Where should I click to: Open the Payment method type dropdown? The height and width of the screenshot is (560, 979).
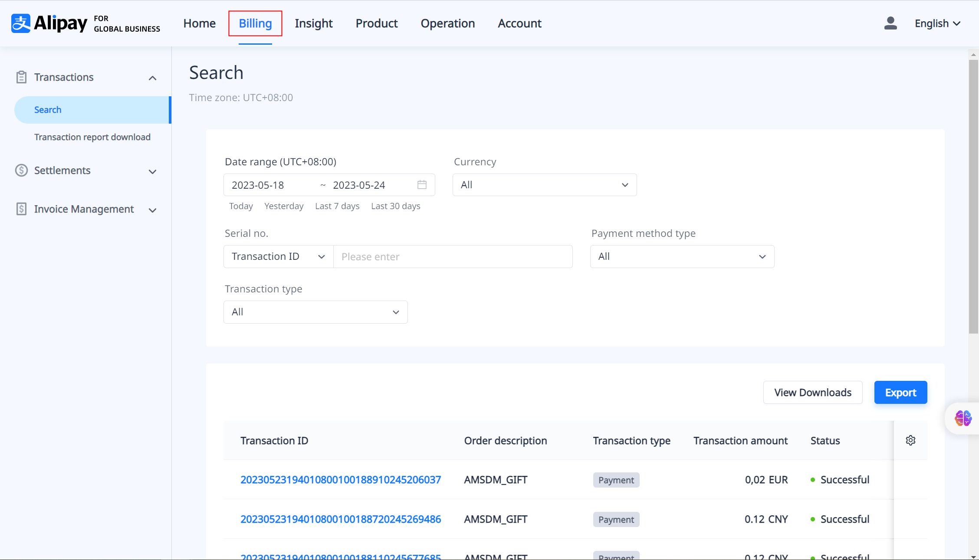pos(682,256)
